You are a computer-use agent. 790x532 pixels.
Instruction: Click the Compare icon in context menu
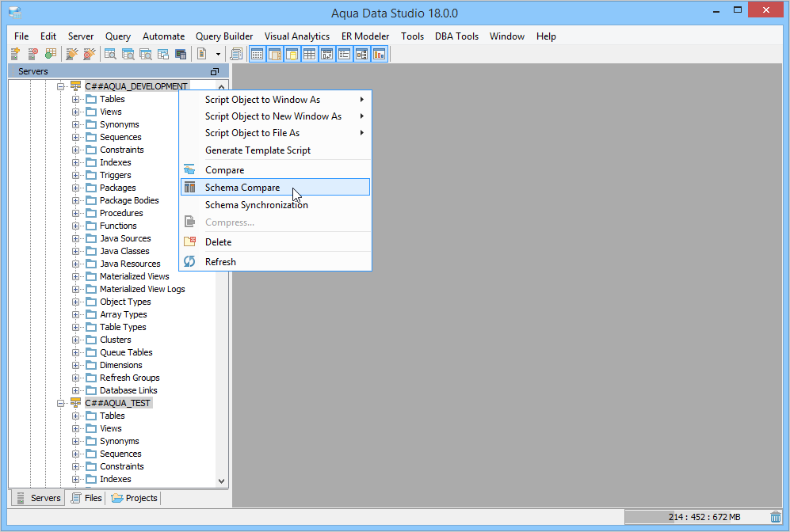(x=189, y=169)
